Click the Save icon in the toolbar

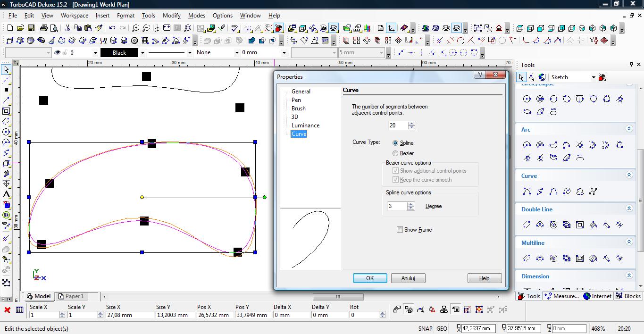(32, 28)
